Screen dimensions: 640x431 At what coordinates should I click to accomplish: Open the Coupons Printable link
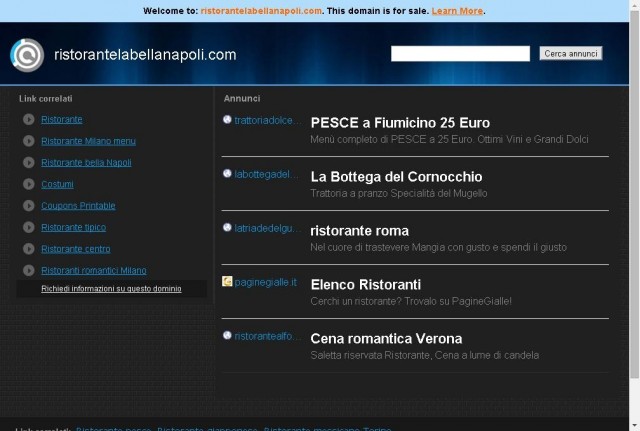tap(78, 206)
